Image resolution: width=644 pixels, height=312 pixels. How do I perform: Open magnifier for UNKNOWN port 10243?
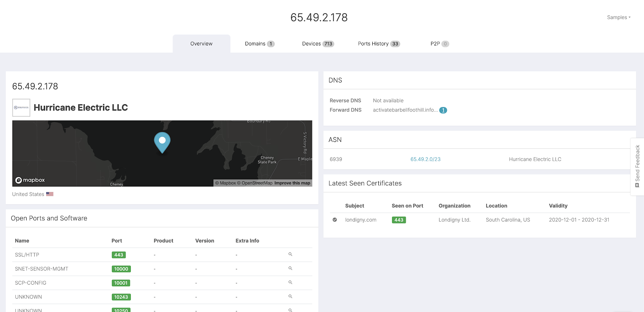[x=290, y=297]
